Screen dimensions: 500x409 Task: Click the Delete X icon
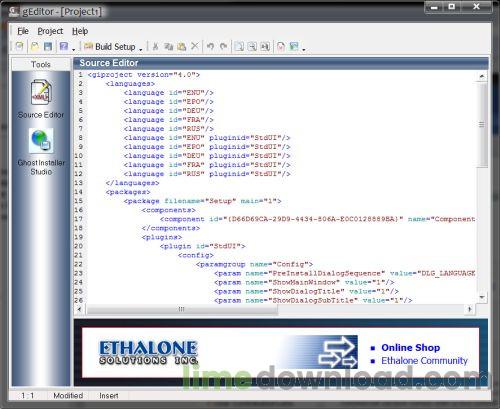point(195,46)
